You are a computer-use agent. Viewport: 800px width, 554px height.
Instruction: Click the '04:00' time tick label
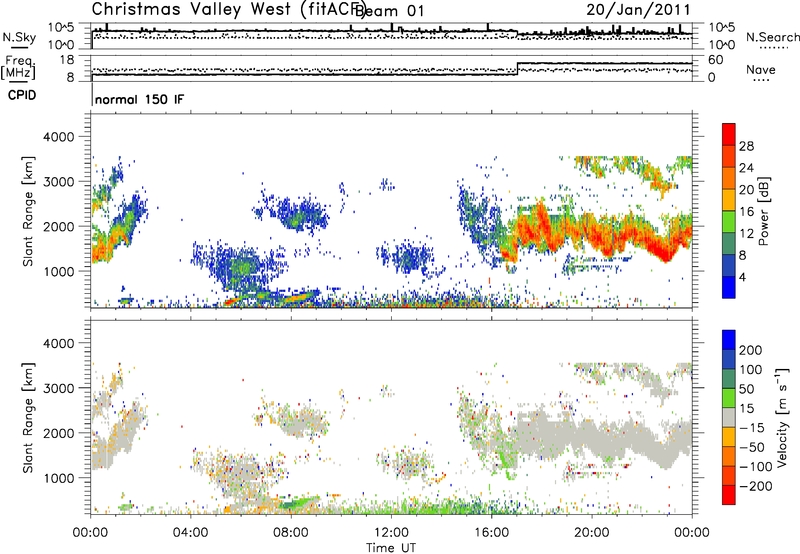191,533
